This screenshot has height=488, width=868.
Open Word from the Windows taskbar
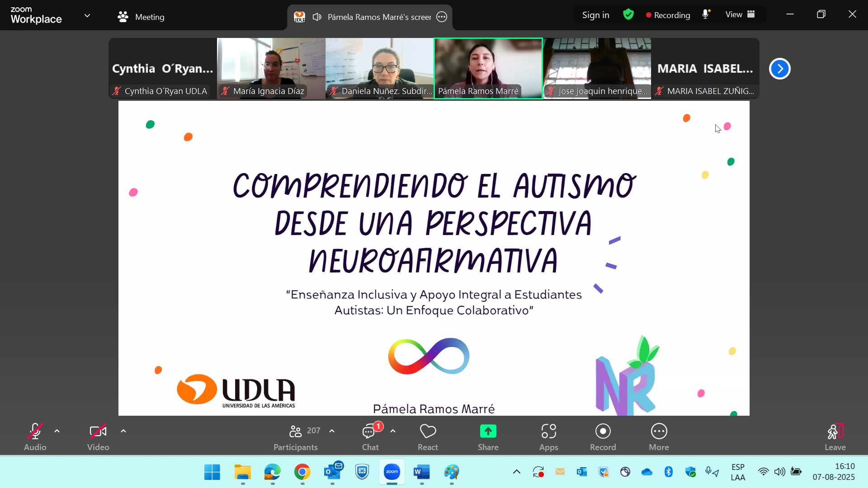[x=421, y=473]
